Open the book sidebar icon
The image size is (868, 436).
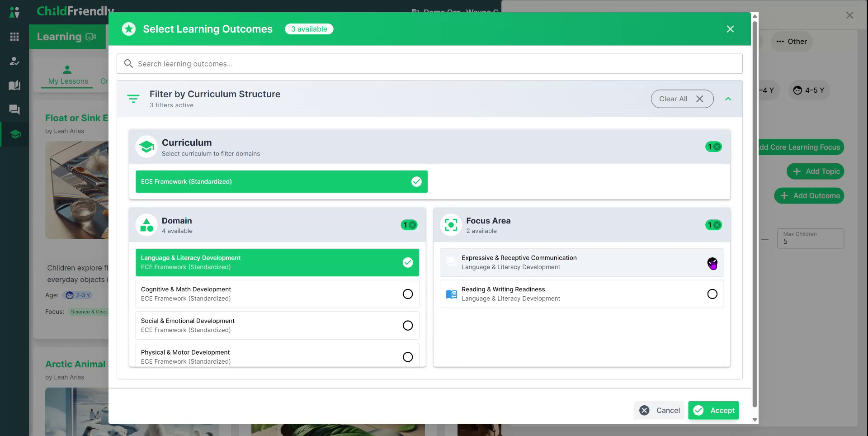[x=14, y=85]
